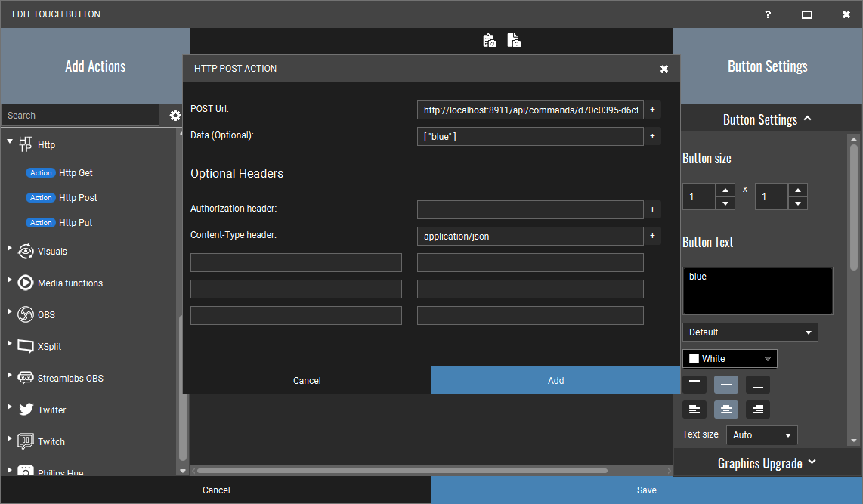Screen dimensions: 863x504
Task: Click Add to confirm HTTP Post action
Action: (x=555, y=381)
